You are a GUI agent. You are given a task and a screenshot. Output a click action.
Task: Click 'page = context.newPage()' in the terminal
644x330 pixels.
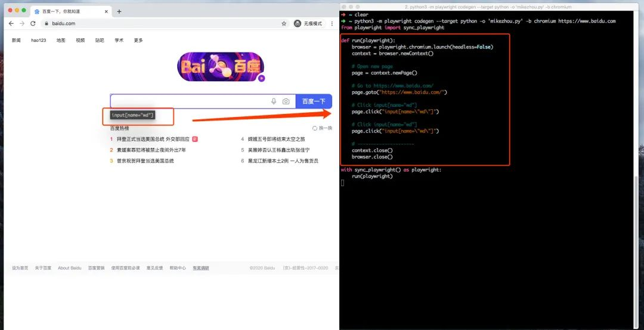click(385, 73)
